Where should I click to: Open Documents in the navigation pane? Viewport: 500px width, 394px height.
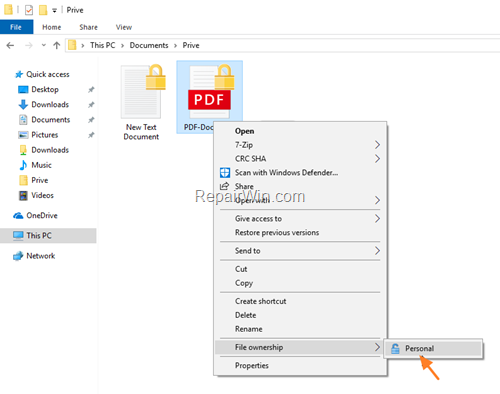(x=51, y=120)
